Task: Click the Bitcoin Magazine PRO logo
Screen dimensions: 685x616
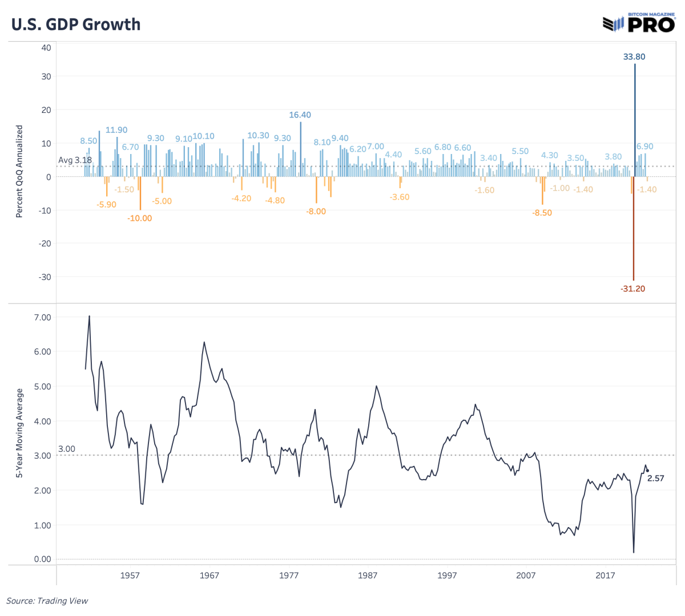Action: click(639, 22)
